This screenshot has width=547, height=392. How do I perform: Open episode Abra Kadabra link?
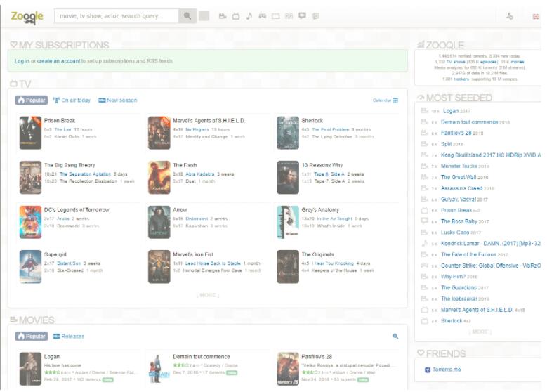pyautogui.click(x=200, y=174)
